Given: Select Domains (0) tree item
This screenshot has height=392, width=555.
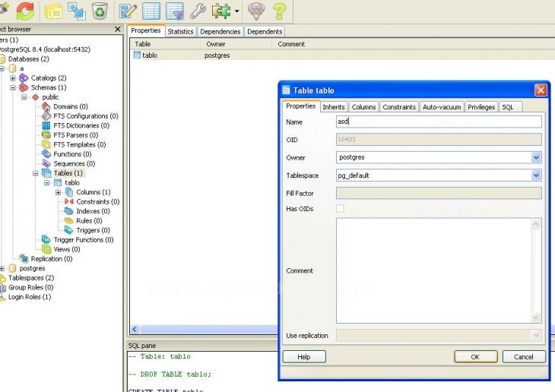Looking at the screenshot, I should point(71,106).
